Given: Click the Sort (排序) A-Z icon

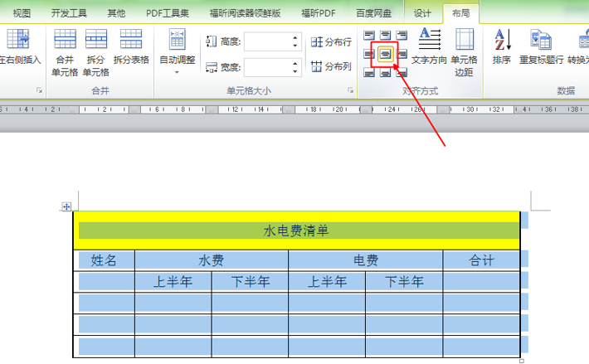Looking at the screenshot, I should coord(502,40).
